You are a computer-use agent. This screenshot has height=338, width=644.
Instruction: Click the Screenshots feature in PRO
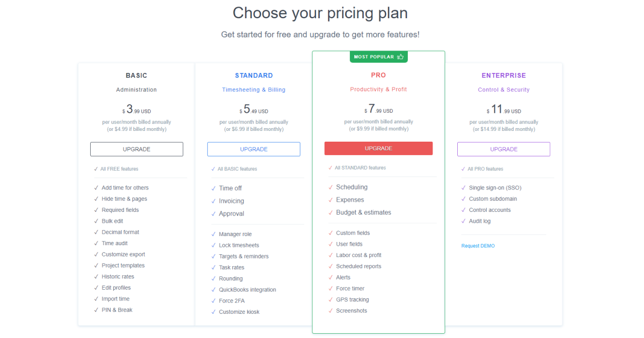coord(352,311)
